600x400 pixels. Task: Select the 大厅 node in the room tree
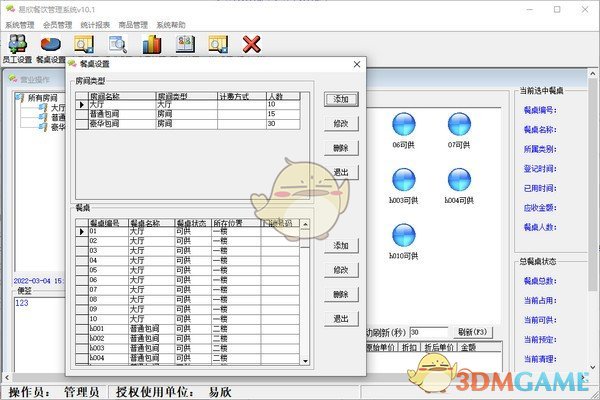click(58, 108)
